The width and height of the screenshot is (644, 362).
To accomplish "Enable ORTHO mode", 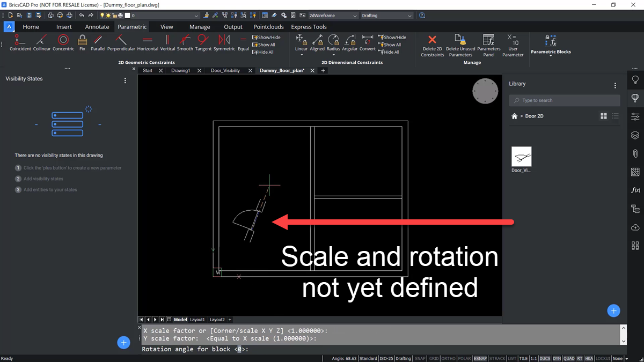I will click(x=448, y=358).
